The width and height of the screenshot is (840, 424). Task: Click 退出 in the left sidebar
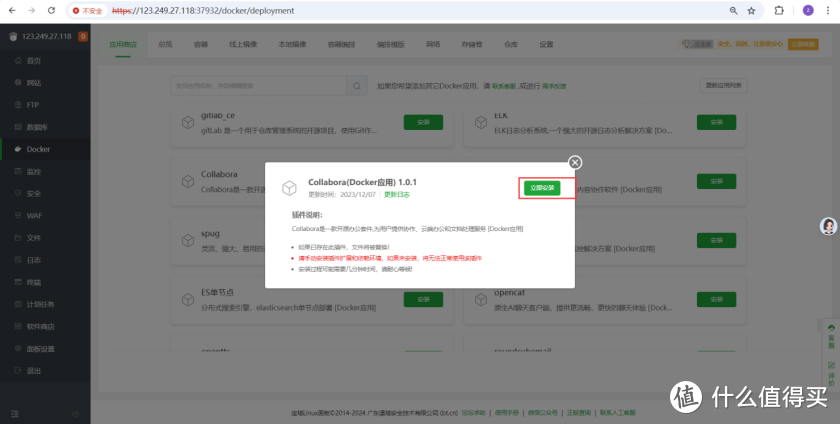coord(34,371)
